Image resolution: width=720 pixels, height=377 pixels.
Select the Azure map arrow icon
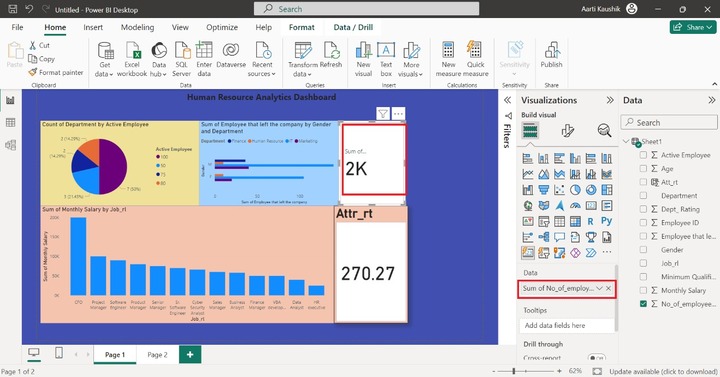click(559, 205)
